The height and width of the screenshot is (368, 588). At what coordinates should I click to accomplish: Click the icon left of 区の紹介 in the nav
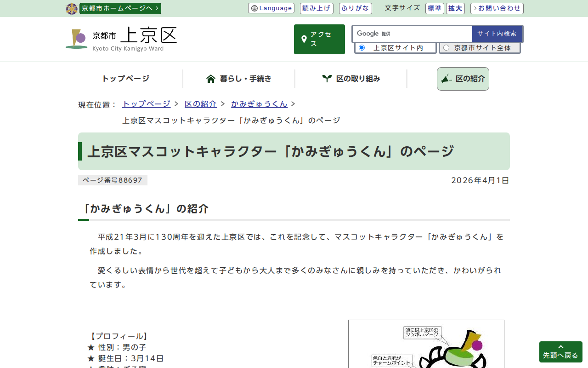(447, 79)
